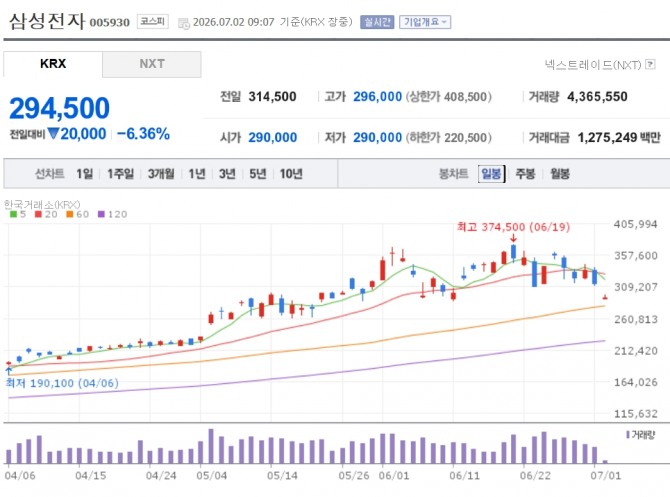Show the 10년 line chart

click(x=291, y=174)
